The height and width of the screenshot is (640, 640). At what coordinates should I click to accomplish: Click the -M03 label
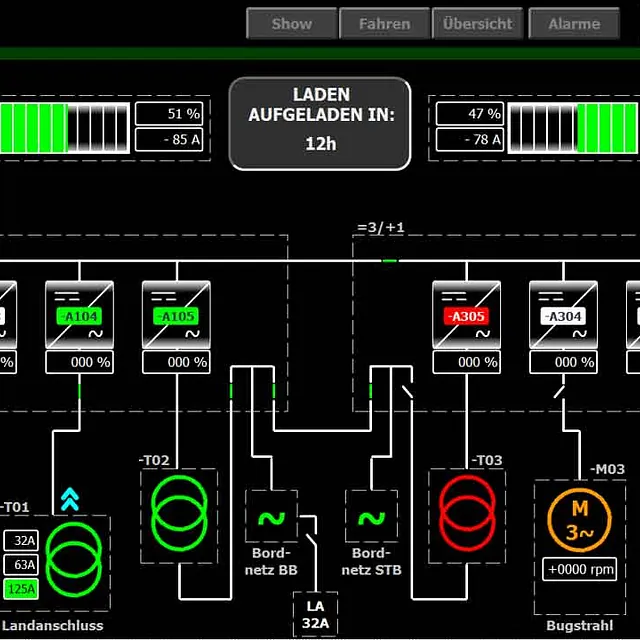[607, 469]
